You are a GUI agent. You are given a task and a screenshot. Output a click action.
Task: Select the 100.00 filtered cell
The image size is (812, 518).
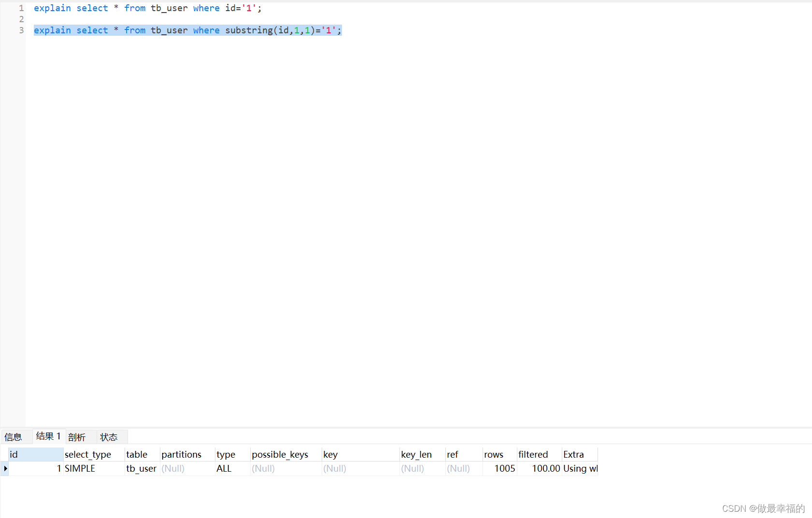coord(539,468)
